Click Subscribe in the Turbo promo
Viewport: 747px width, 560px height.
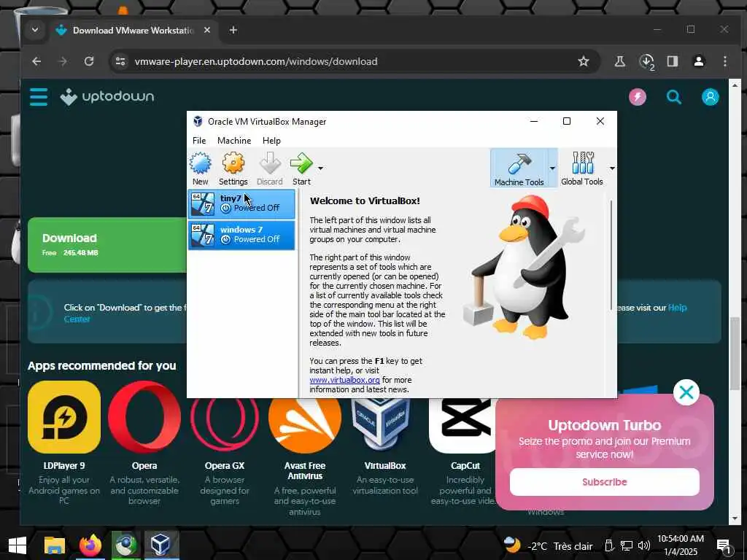(x=605, y=482)
